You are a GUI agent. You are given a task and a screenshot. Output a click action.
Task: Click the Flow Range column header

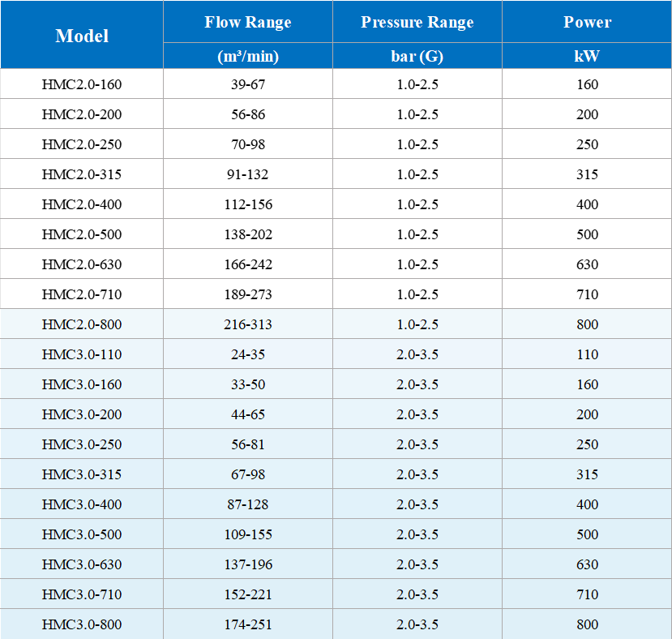click(x=248, y=22)
